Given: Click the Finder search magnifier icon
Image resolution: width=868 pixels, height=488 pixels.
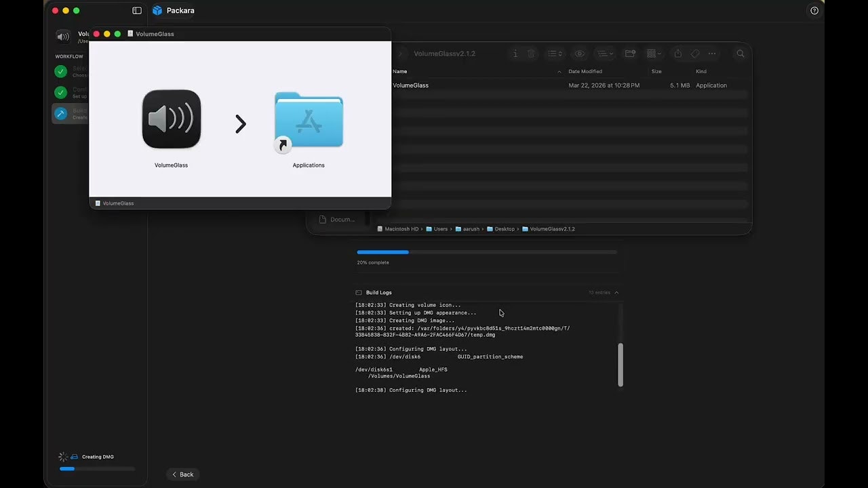Looking at the screenshot, I should pos(741,54).
